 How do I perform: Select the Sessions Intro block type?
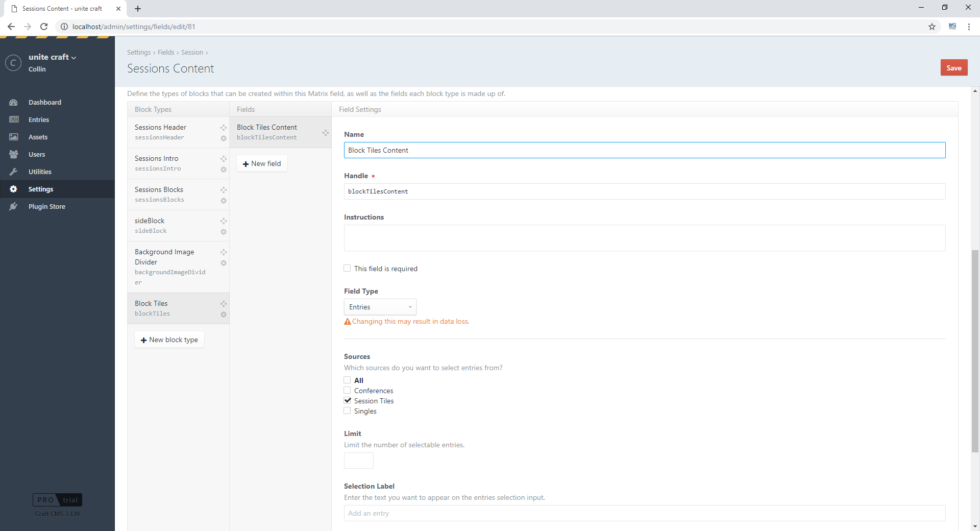pyautogui.click(x=178, y=163)
